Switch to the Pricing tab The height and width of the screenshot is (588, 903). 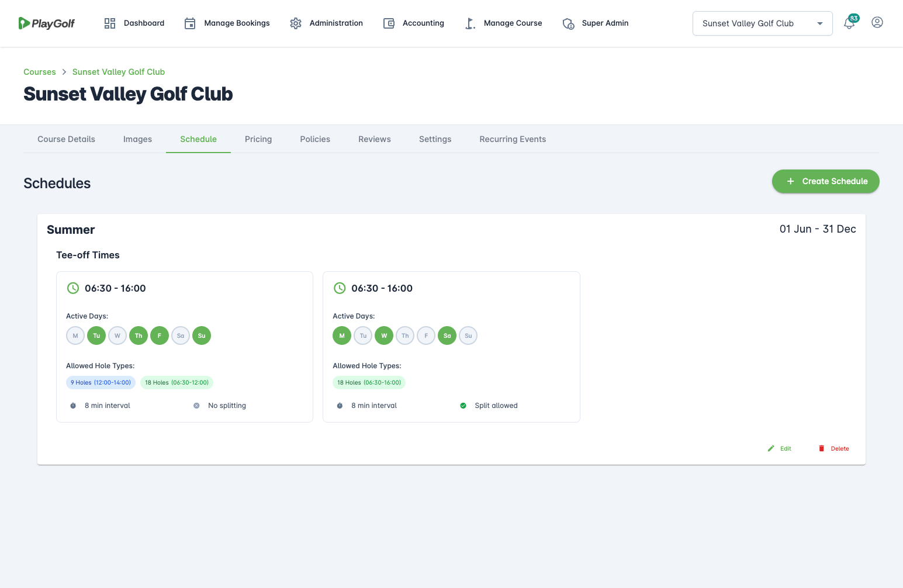[258, 139]
